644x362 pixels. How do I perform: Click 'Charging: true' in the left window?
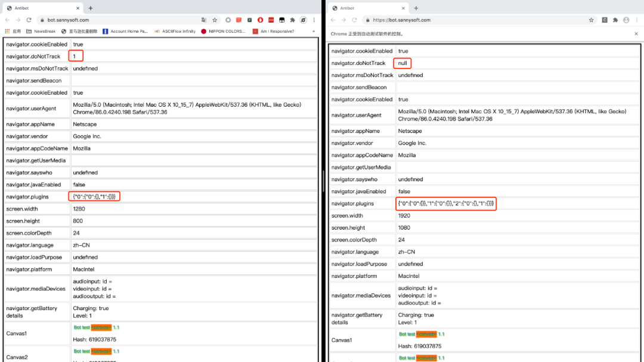pos(91,308)
